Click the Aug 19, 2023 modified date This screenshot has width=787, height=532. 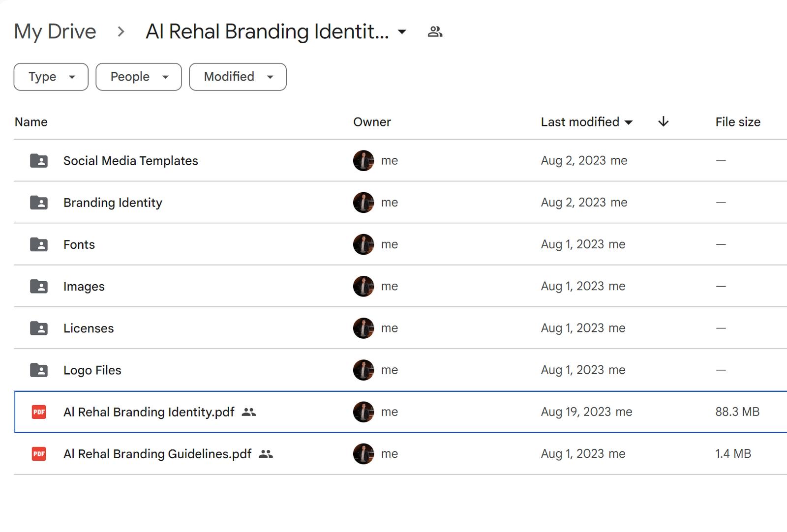576,412
